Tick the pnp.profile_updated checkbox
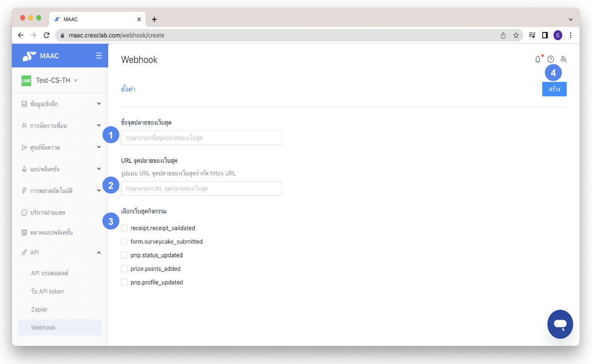This screenshot has width=592, height=364. 124,282
